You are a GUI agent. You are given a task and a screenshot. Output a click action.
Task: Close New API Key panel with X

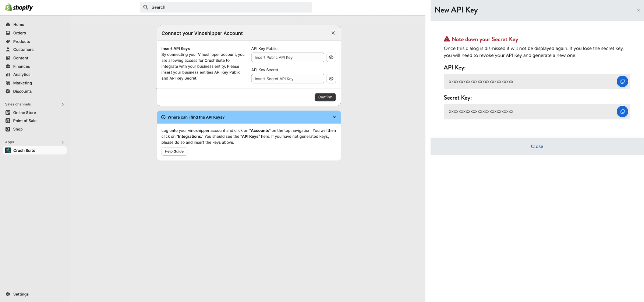coord(638,10)
